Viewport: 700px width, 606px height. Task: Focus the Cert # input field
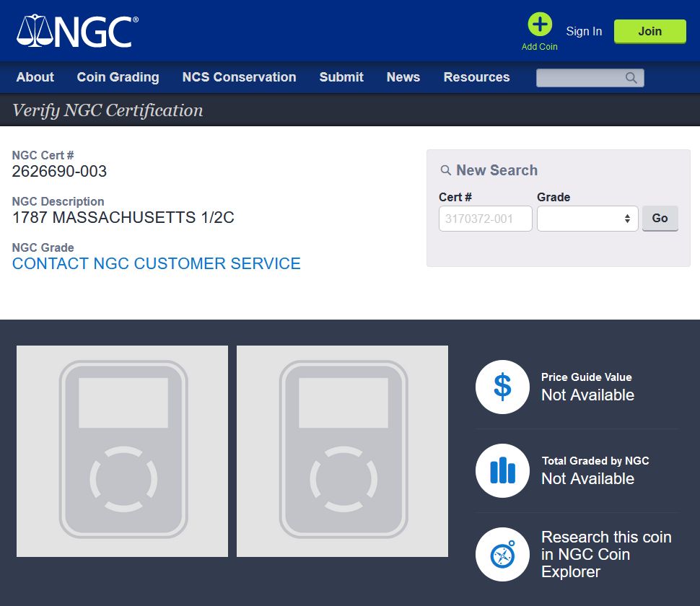click(485, 219)
